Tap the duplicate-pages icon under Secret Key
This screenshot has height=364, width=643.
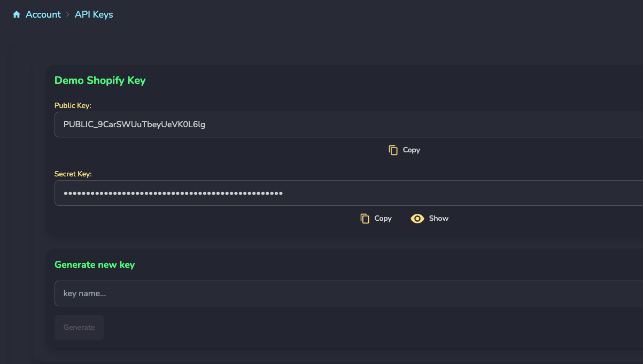pos(365,218)
